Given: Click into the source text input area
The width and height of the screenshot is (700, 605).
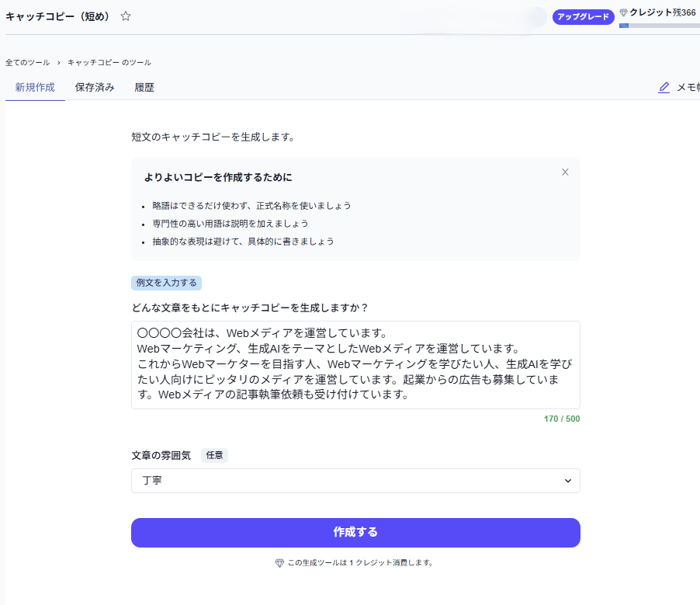Looking at the screenshot, I should [355, 364].
